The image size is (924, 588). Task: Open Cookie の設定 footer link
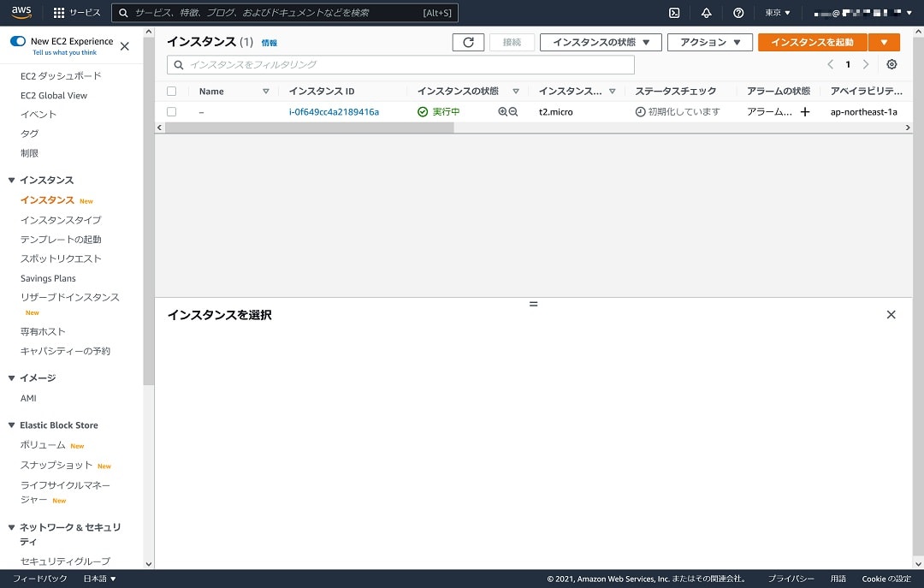[886, 579]
